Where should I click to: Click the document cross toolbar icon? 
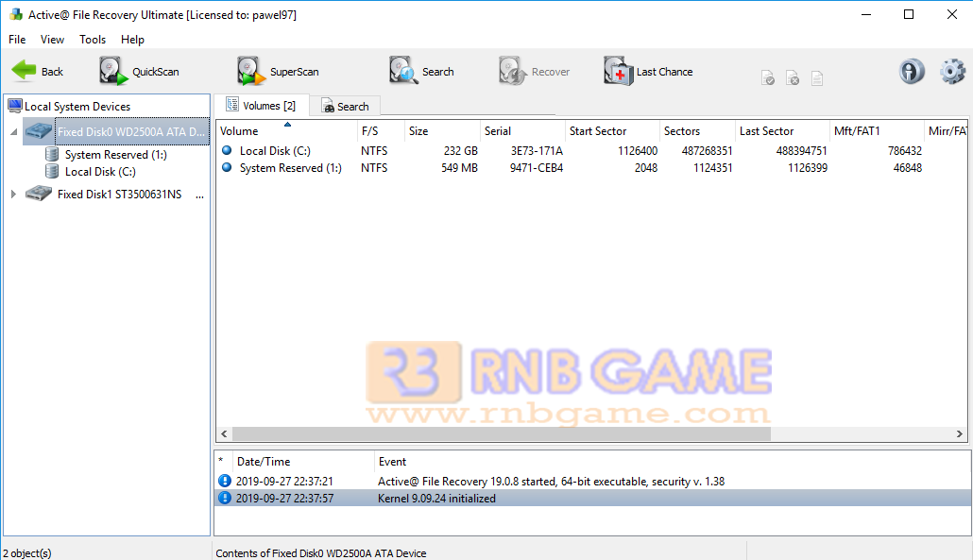[793, 78]
